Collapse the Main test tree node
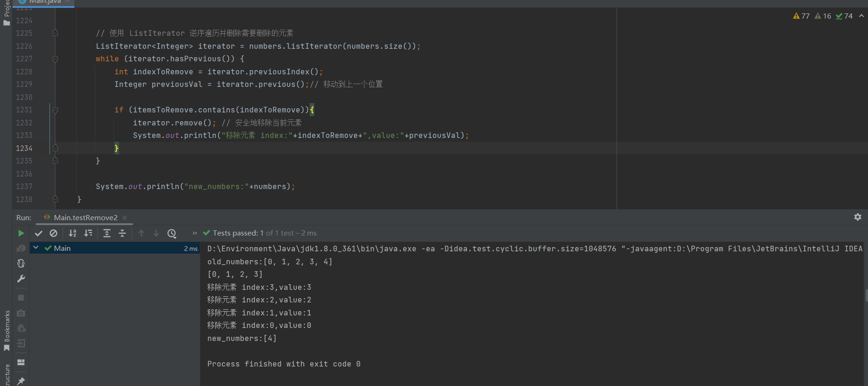The height and width of the screenshot is (386, 868). 36,248
